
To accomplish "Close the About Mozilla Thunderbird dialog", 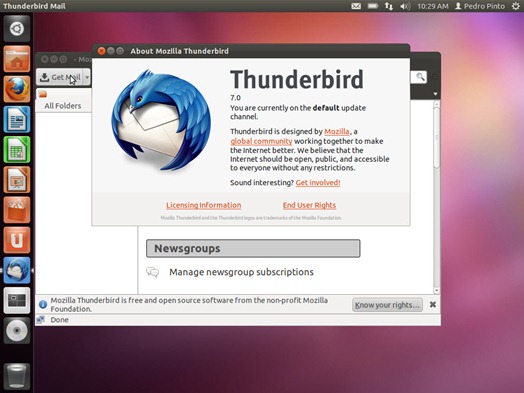I will (101, 51).
